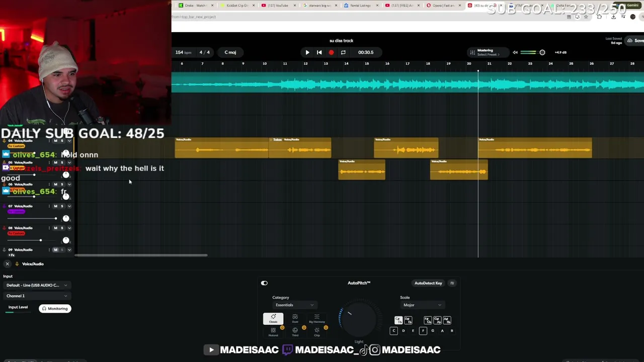
Task: Toggle headphone Monitoring button
Action: coord(54,309)
